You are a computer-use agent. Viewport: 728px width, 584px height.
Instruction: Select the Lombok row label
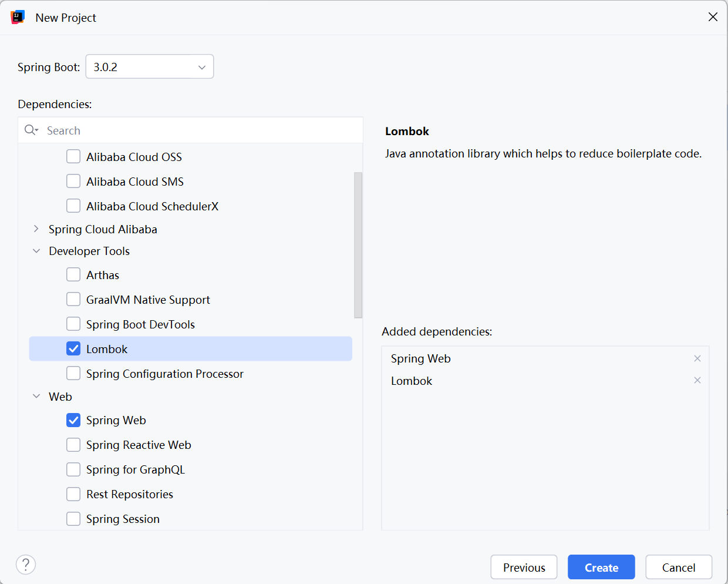107,349
